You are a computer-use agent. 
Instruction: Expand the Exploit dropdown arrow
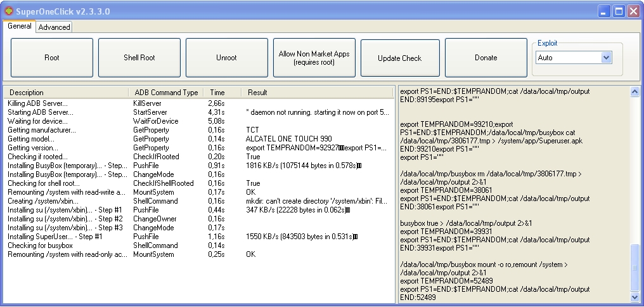tap(606, 58)
